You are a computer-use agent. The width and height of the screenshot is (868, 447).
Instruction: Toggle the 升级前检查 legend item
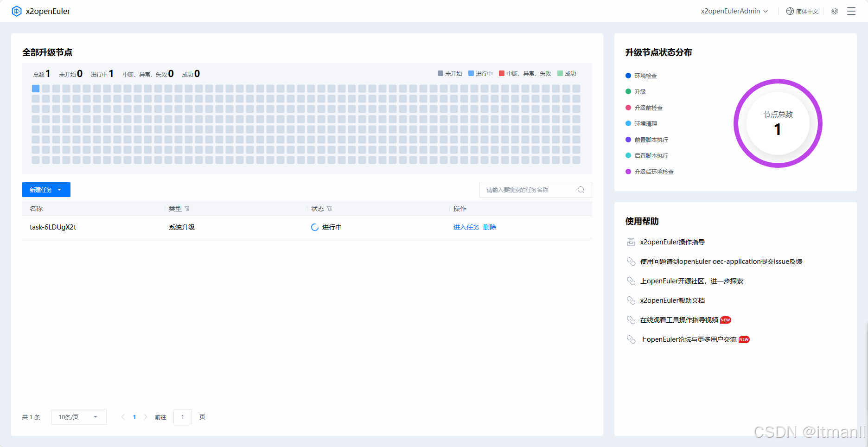pos(644,108)
